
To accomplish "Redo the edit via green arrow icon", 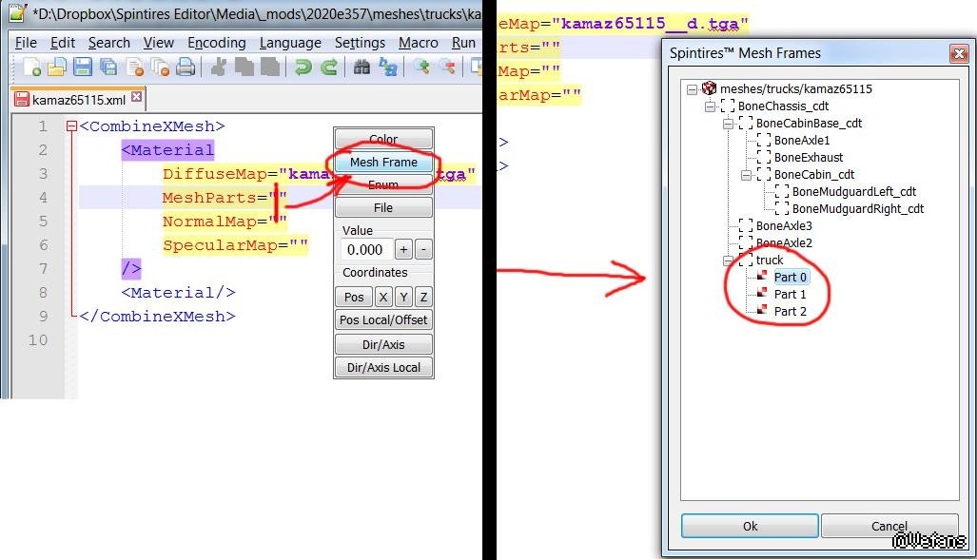I will pyautogui.click(x=328, y=67).
